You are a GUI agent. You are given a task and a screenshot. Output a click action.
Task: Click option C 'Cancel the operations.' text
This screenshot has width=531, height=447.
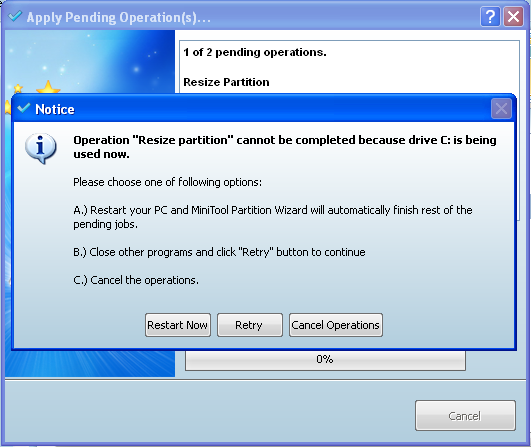click(136, 280)
